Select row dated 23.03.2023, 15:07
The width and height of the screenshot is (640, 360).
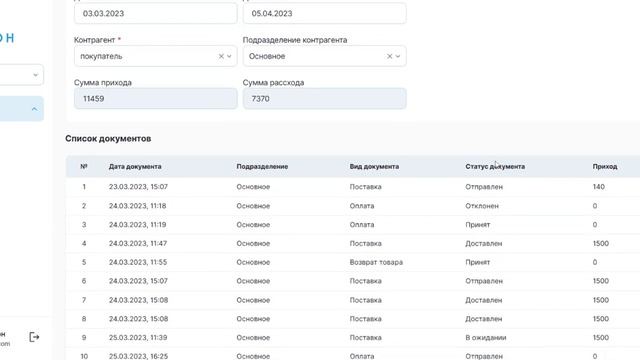pos(353,187)
